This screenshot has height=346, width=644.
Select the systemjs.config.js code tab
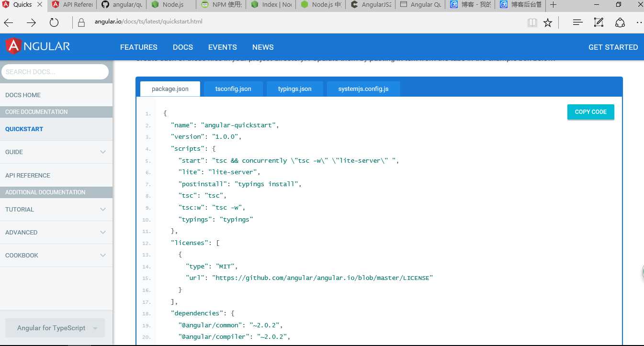point(363,89)
